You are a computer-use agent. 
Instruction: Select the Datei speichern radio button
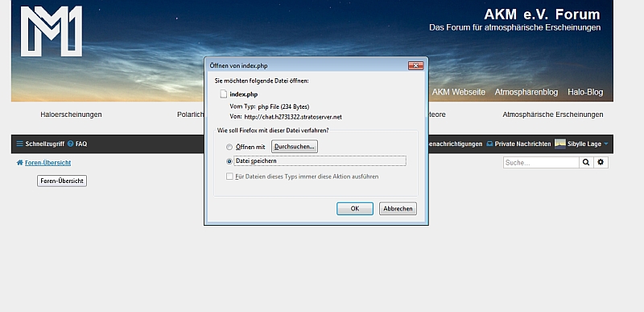click(229, 161)
